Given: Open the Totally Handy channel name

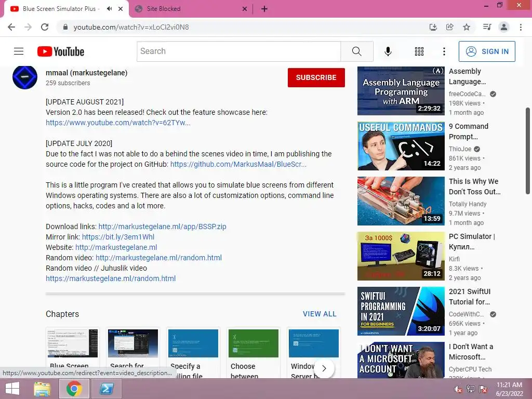Looking at the screenshot, I should pos(468,204).
